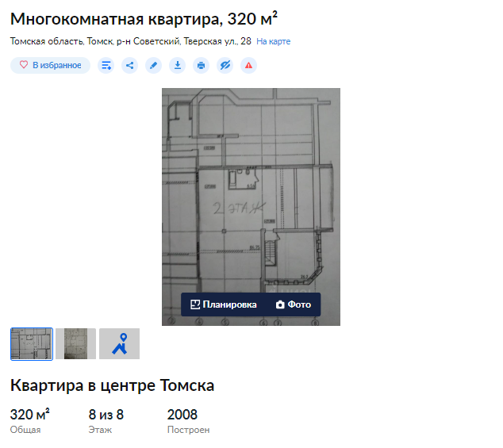This screenshot has width=503, height=448.
Task: Add listing to favorites (В избранное)
Action: pos(50,65)
